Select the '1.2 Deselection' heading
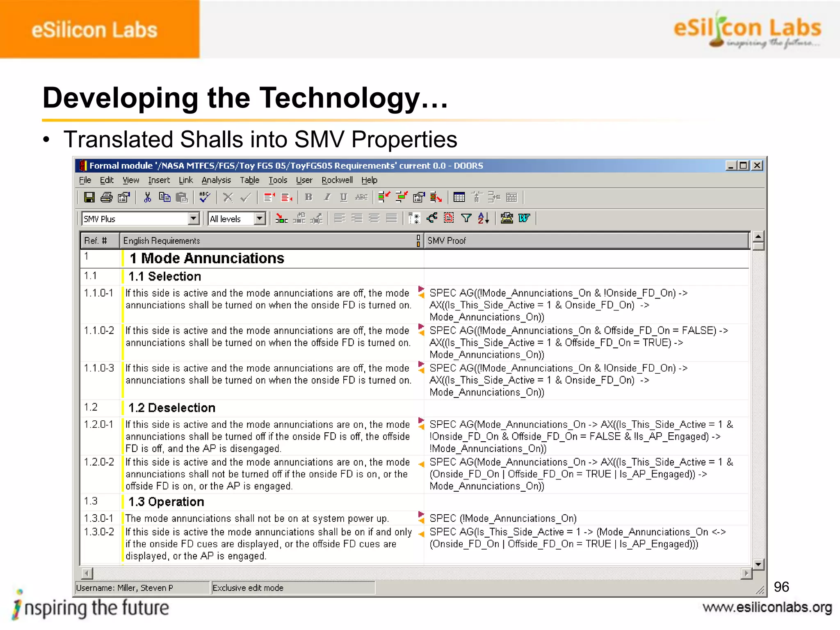840x630 pixels. [172, 408]
